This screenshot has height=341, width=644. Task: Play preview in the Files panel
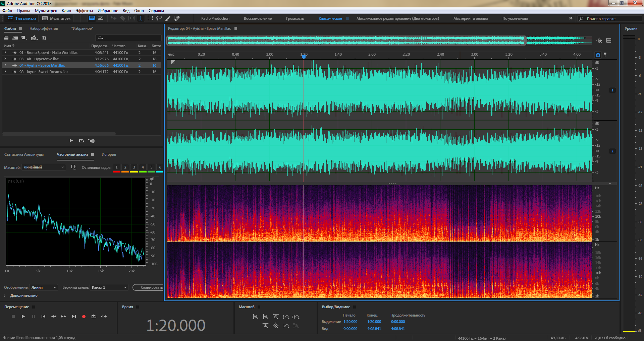coord(71,141)
